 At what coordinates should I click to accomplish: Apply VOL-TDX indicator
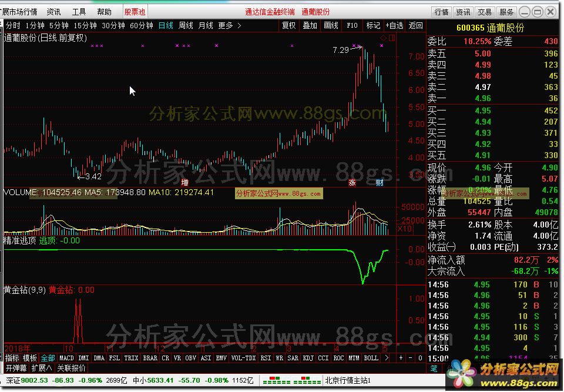(x=243, y=358)
